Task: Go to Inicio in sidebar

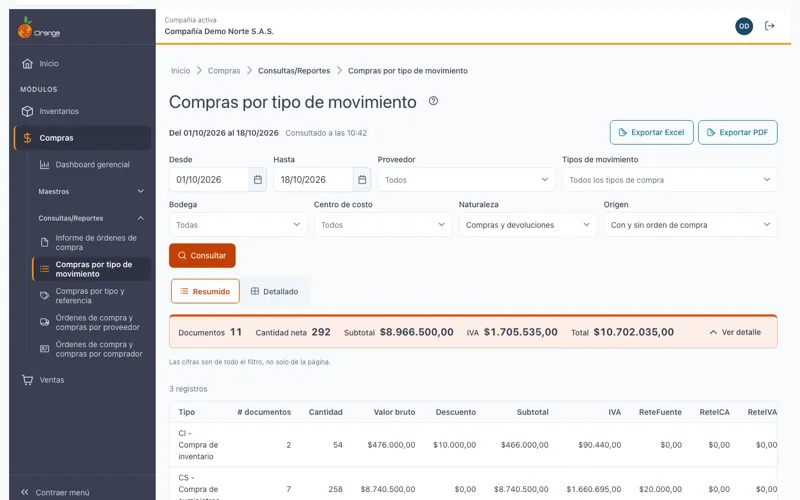Action: (82, 64)
